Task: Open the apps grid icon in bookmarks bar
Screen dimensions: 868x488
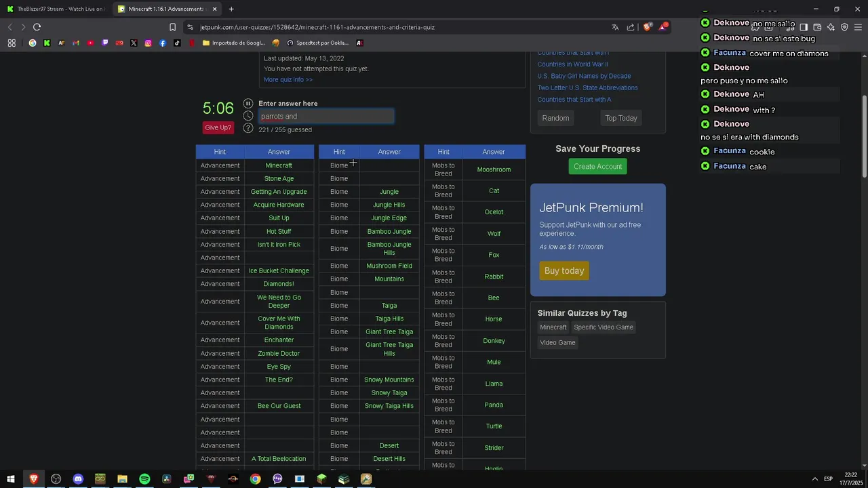Action: pos(12,43)
